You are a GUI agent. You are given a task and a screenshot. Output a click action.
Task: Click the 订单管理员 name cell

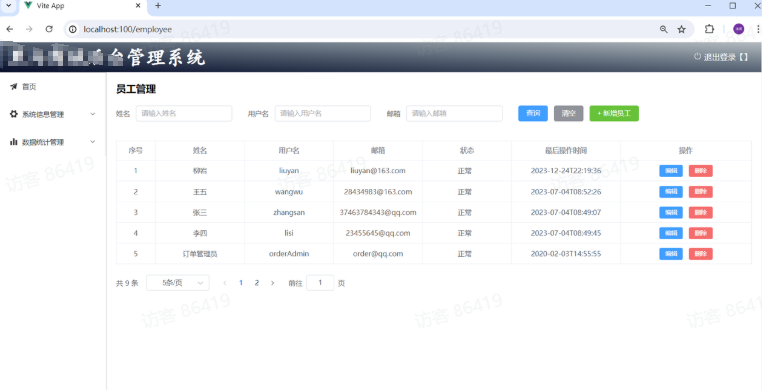click(200, 254)
